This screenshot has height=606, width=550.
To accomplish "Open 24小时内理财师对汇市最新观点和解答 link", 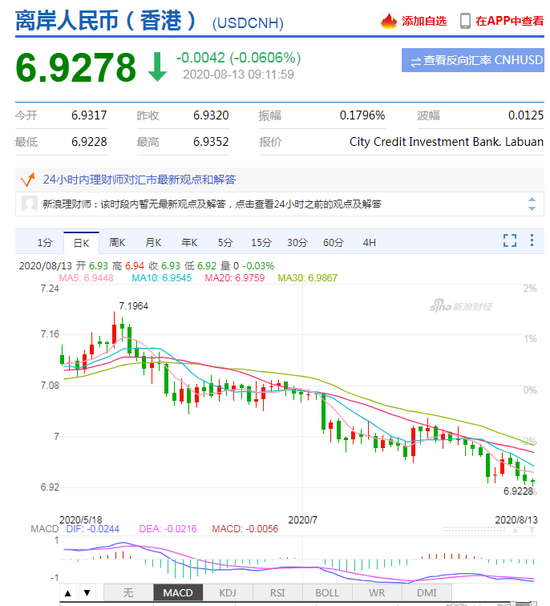I will 139,180.
